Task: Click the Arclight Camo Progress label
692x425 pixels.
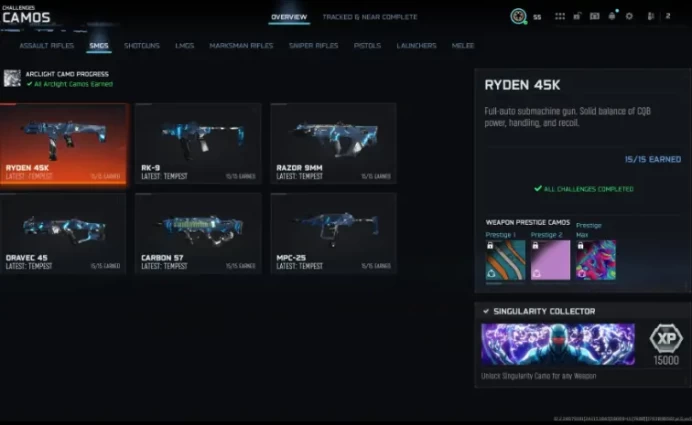Action: point(67,74)
